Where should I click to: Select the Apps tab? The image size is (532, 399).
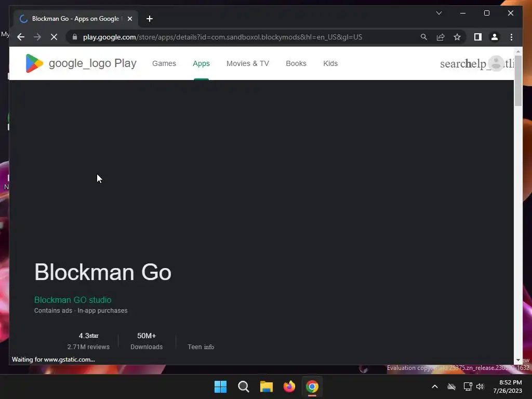pos(201,63)
